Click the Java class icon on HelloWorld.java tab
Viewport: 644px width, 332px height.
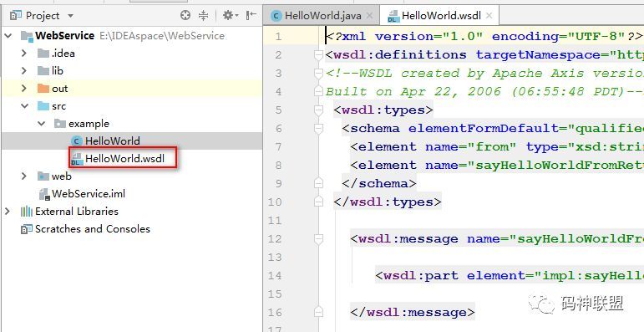pyautogui.click(x=276, y=16)
